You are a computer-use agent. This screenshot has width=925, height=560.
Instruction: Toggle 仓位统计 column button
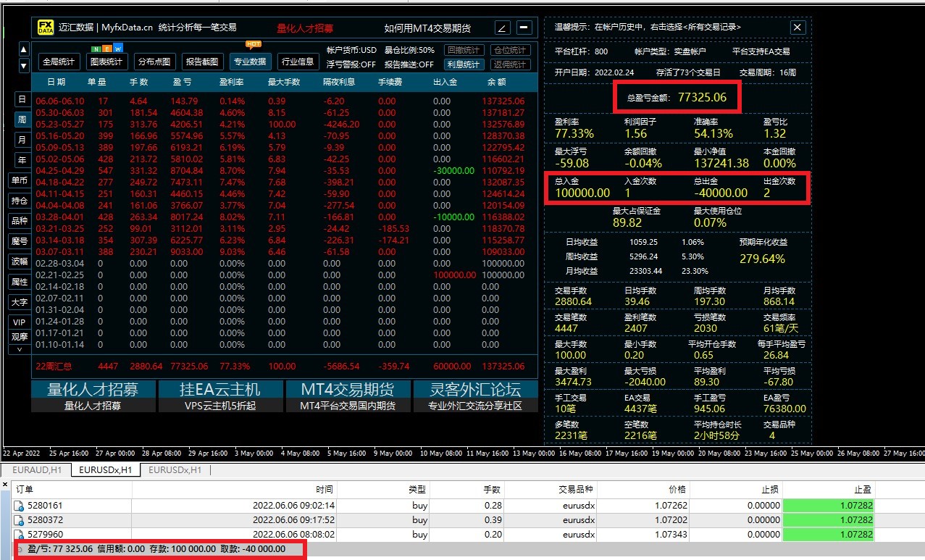tap(510, 50)
